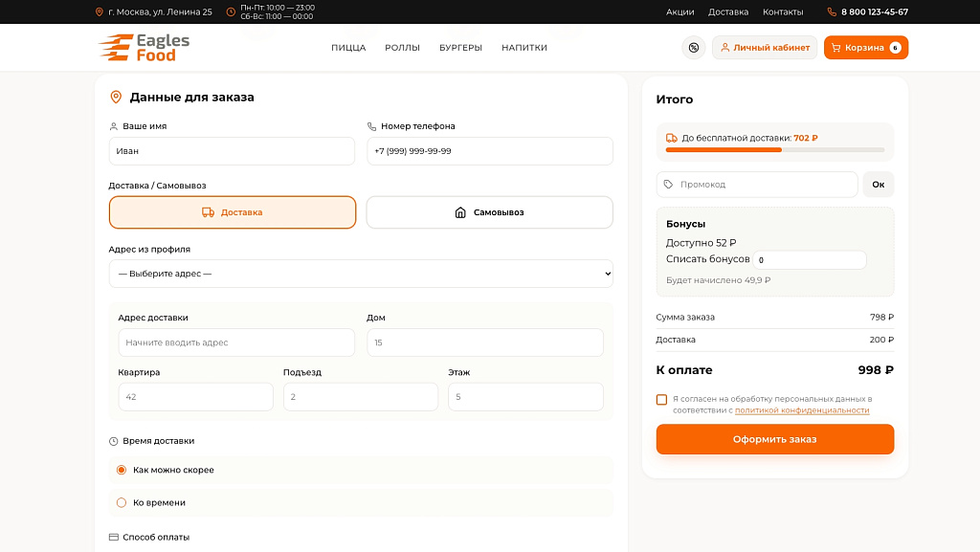Click the house icon on Самовывоз
Screen dimensions: 980x552
[x=460, y=212]
